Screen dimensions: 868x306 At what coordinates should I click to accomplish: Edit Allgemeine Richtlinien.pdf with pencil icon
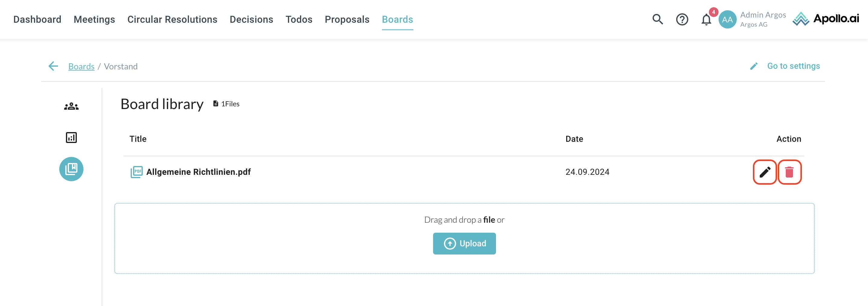[765, 172]
